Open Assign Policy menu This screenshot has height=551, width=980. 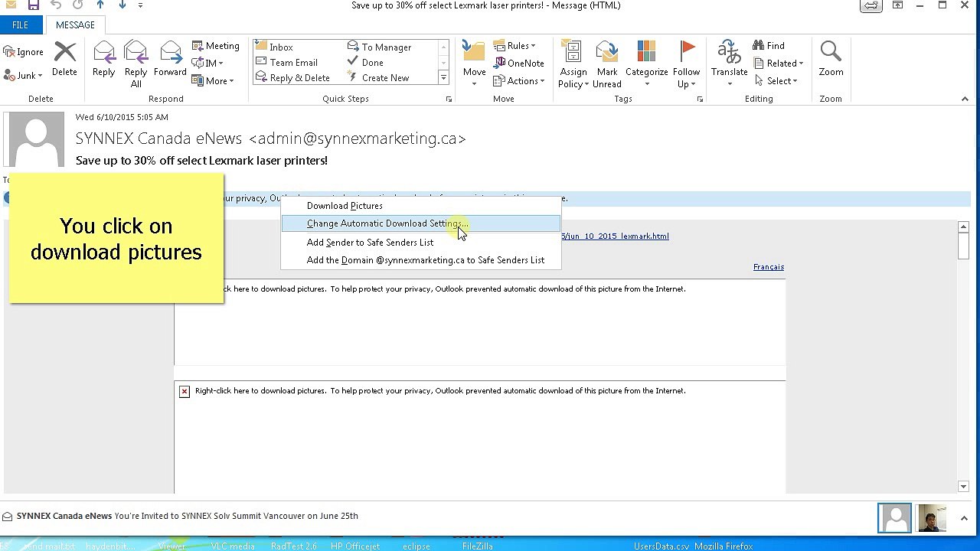click(573, 64)
